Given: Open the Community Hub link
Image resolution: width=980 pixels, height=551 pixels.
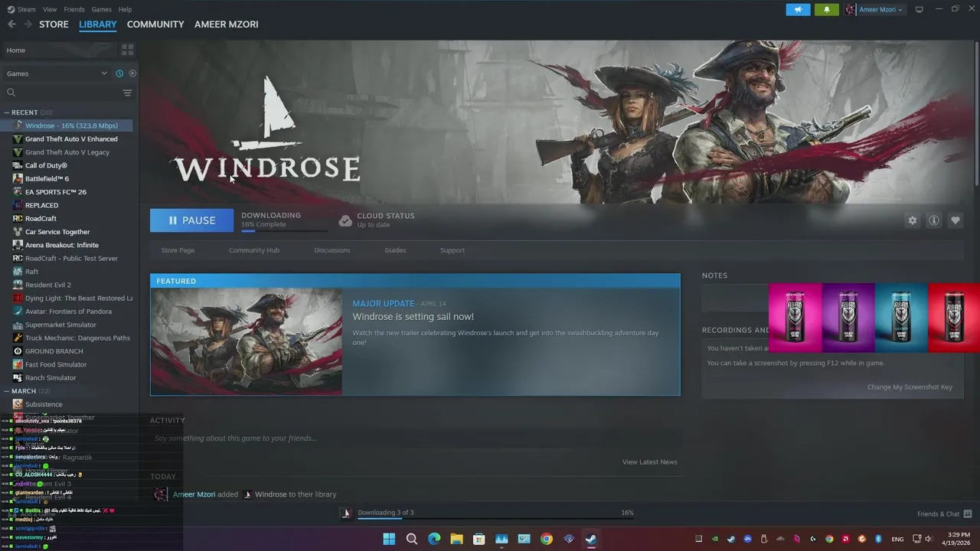Looking at the screenshot, I should coord(254,250).
